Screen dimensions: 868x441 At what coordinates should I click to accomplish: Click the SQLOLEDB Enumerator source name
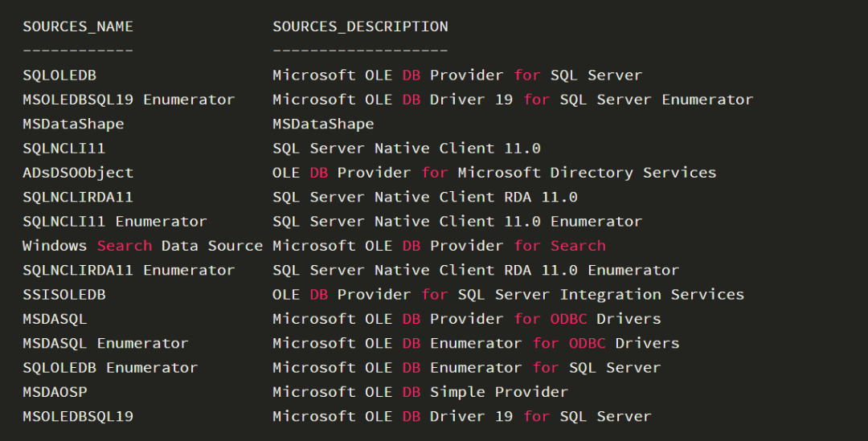pyautogui.click(x=110, y=368)
